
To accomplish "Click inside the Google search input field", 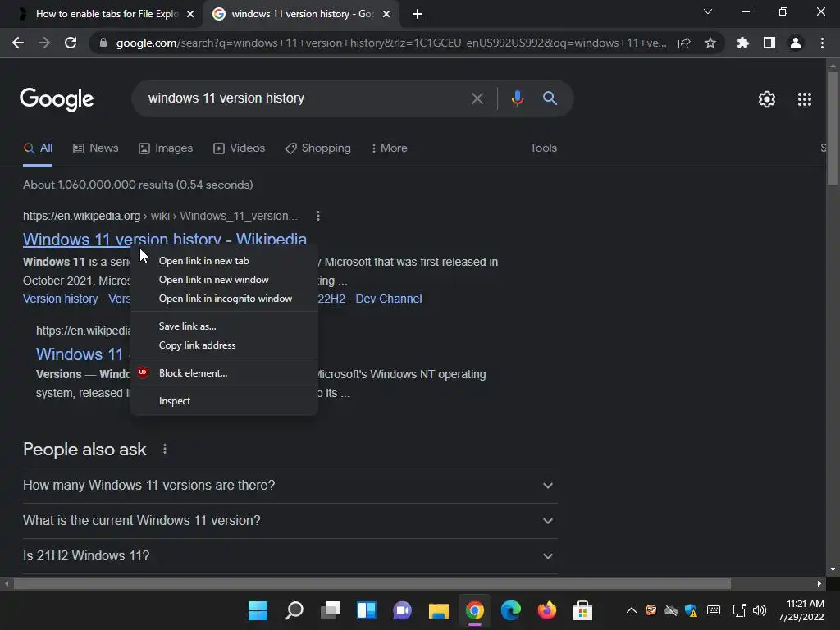I will (x=305, y=98).
